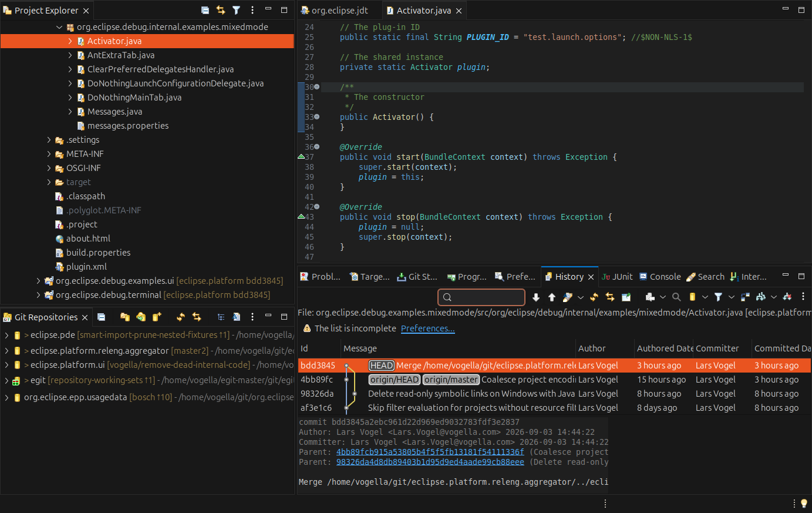Create a new Git repository icon
This screenshot has height=513, width=812.
tap(157, 317)
